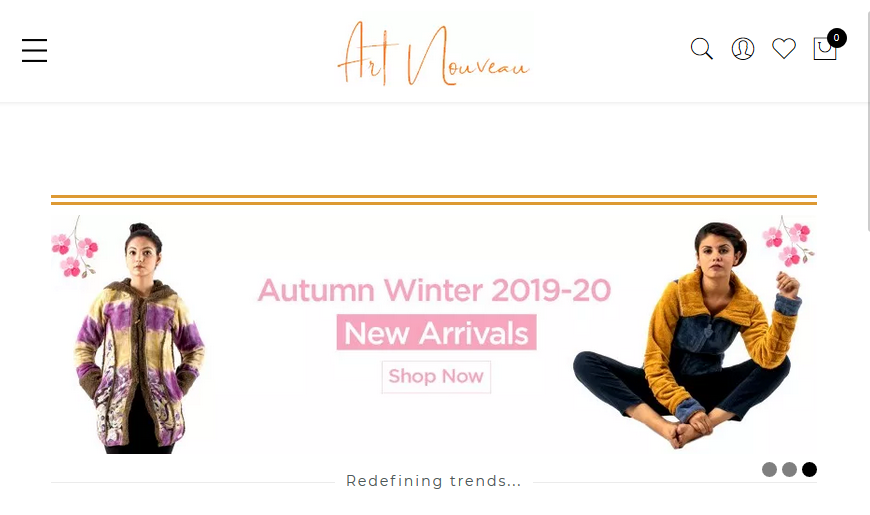Image resolution: width=870 pixels, height=515 pixels.
Task: Open the user account icon
Action: (742, 49)
